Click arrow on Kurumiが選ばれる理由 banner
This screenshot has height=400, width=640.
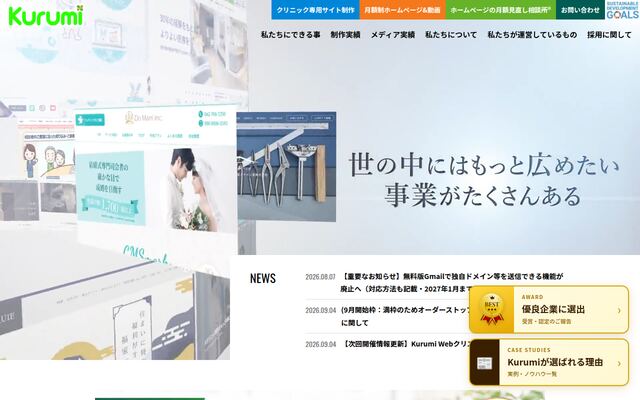(619, 363)
